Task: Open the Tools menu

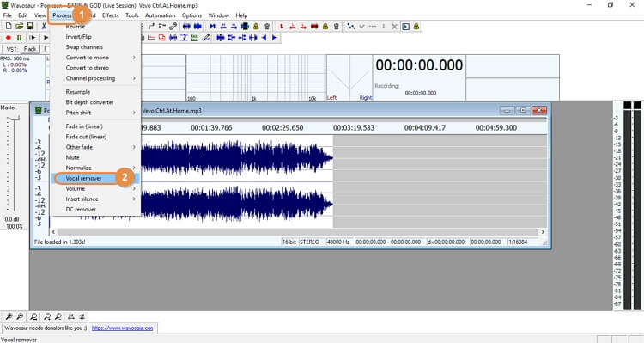Action: 132,15
